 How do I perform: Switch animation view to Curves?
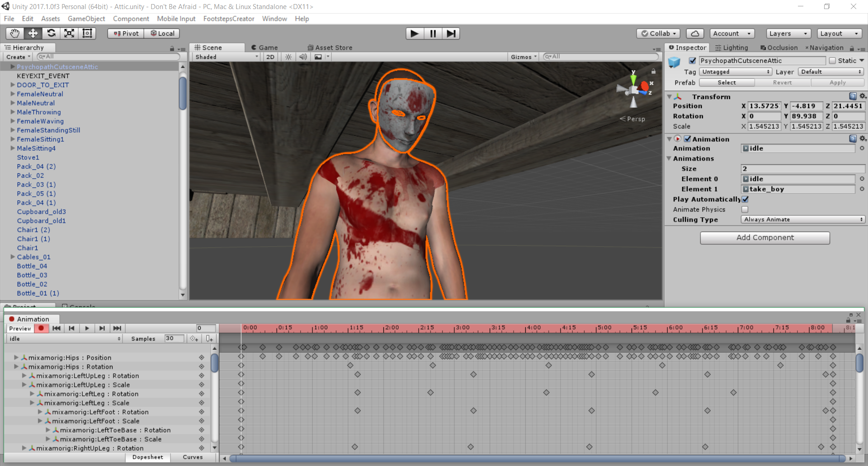(x=193, y=457)
